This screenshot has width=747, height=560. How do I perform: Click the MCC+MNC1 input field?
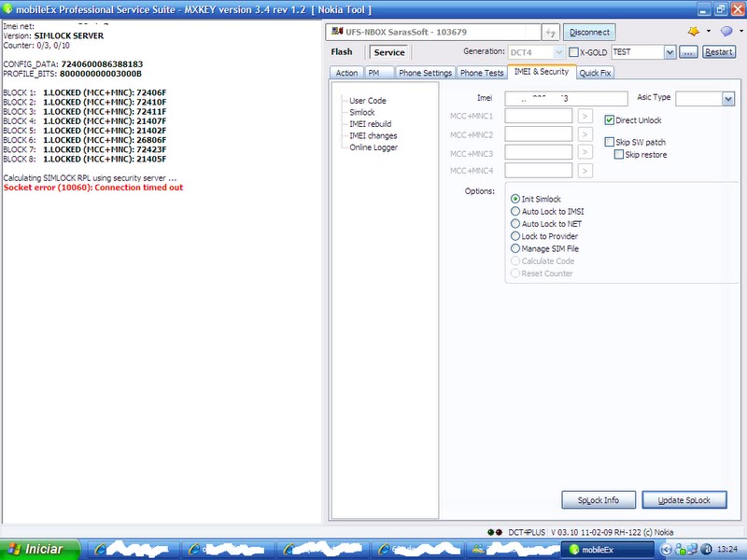click(539, 116)
